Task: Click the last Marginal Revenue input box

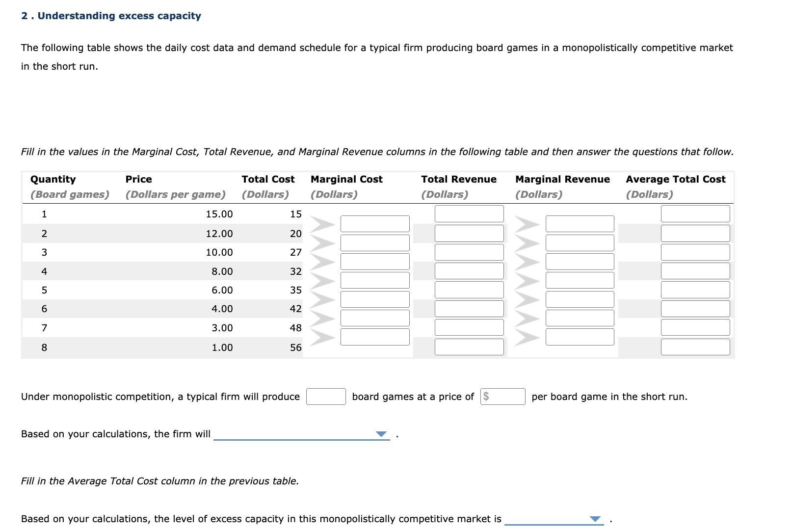Action: 579,337
